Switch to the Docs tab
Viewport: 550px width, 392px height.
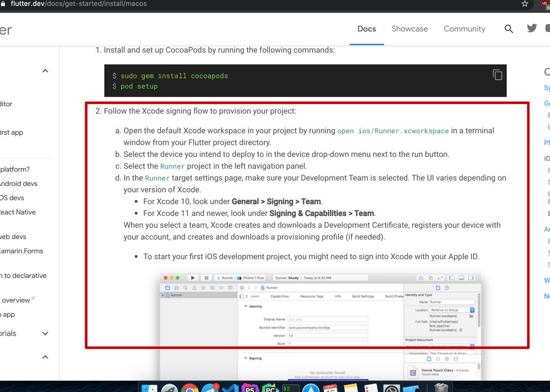click(366, 29)
